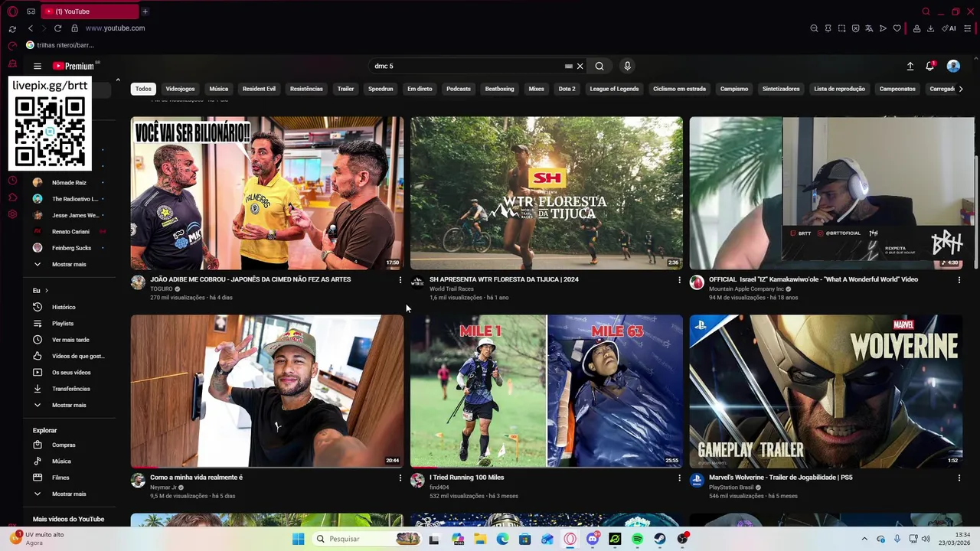Open the YouTube notifications bell
Screen dimensions: 980x551
(930, 66)
